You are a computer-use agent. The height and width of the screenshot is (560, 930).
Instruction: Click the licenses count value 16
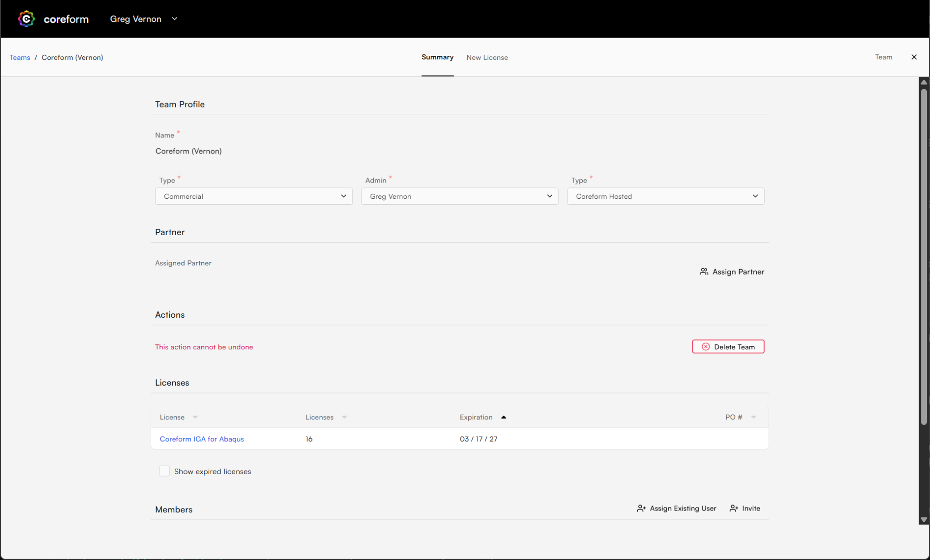(x=309, y=439)
